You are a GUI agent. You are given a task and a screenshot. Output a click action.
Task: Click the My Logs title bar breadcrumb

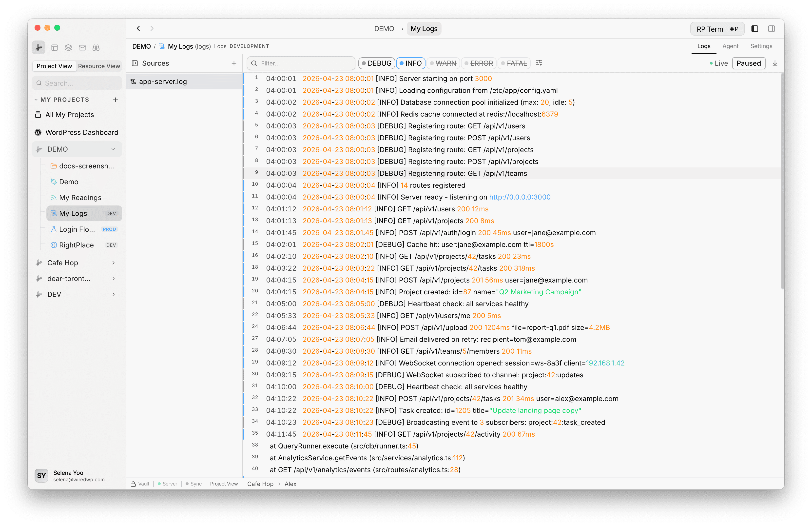(x=424, y=29)
